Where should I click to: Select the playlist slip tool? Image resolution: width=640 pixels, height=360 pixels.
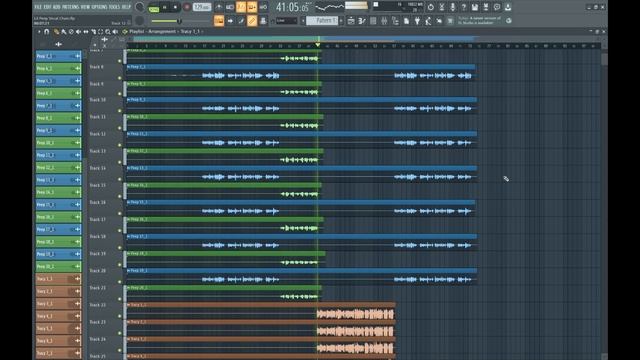(86, 31)
